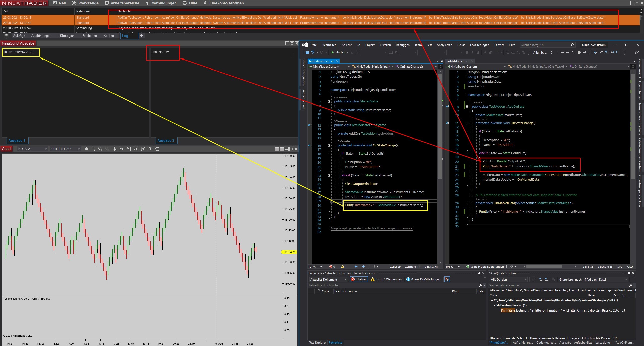Toggle the Warnungen warnings filter
The width and height of the screenshot is (644, 346).
[386, 279]
